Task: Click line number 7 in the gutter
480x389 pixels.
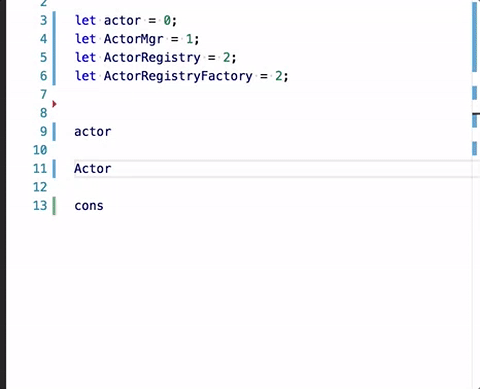Action: coord(44,94)
